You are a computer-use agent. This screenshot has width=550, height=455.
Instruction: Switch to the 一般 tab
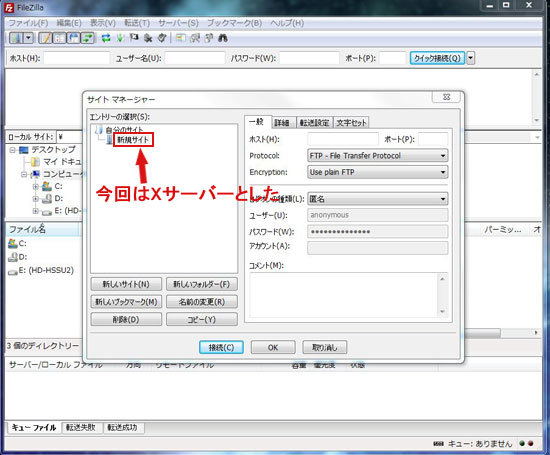[257, 122]
